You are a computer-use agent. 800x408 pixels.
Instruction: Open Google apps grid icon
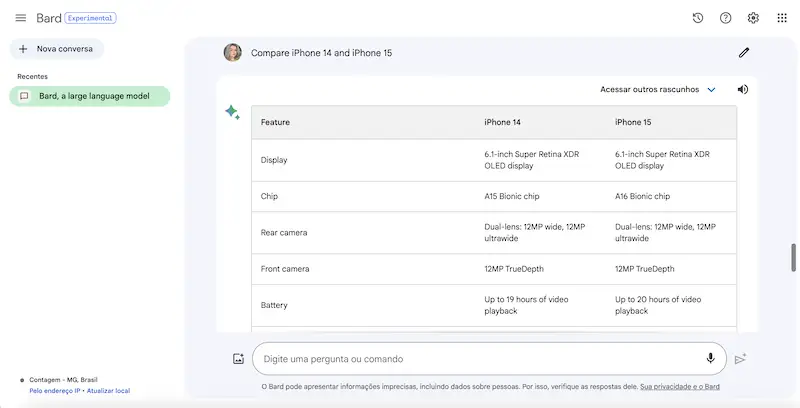coord(782,18)
